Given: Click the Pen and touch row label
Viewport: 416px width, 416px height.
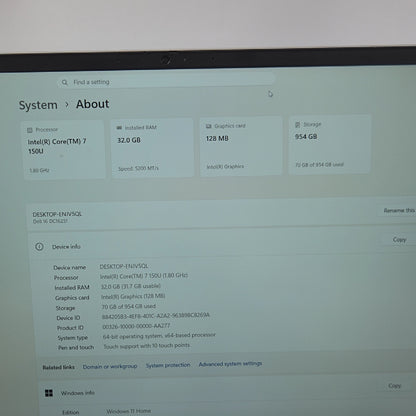Looking at the screenshot, I should [x=76, y=348].
